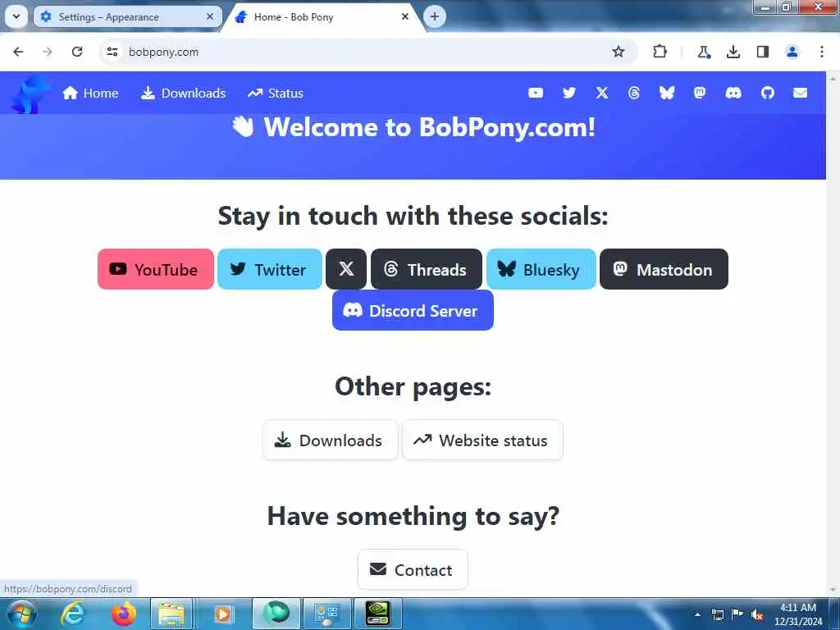Open the Chrome profile avatar

(x=792, y=52)
